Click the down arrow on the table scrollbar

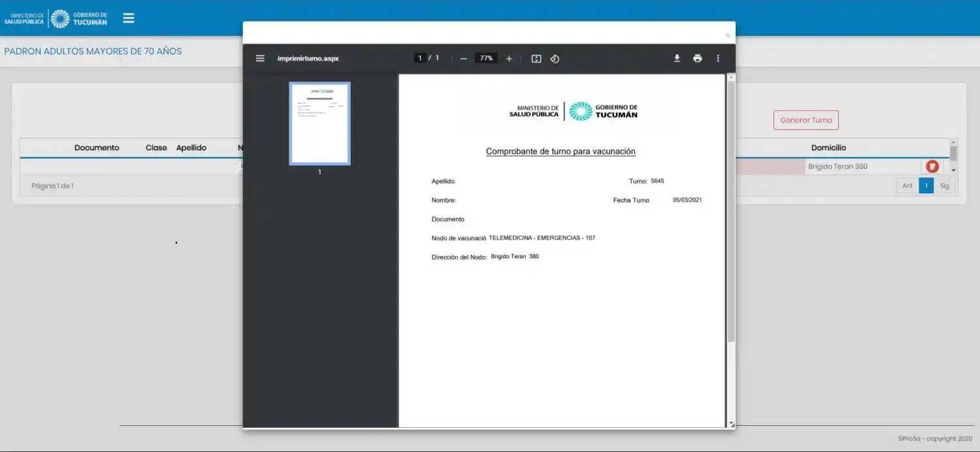click(953, 171)
